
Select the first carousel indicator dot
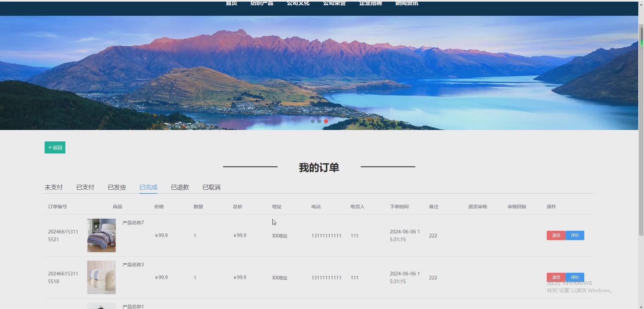pyautogui.click(x=313, y=121)
